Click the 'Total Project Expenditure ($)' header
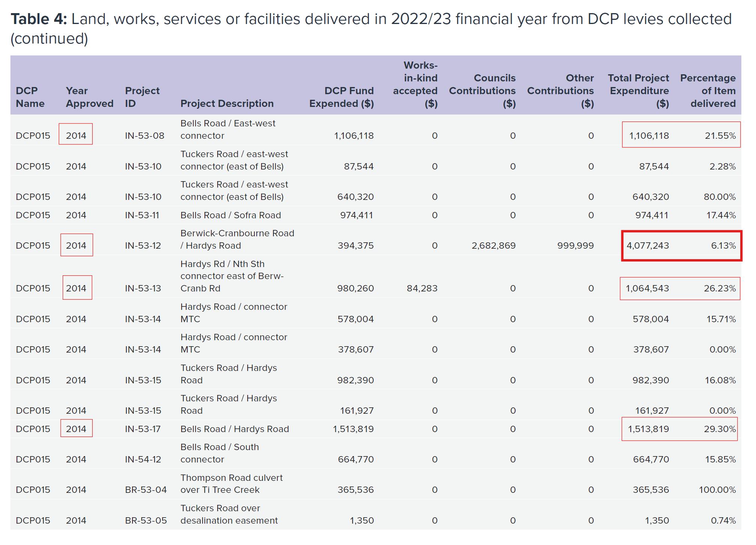756x545 pixels. click(639, 91)
